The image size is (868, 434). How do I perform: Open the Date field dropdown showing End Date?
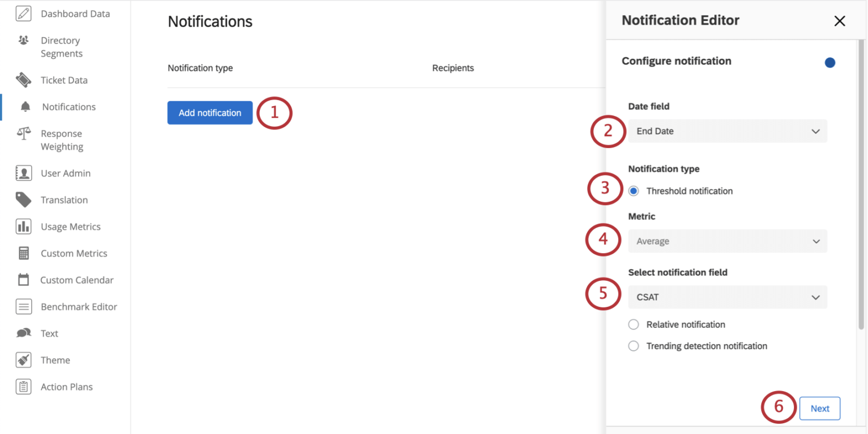point(727,131)
